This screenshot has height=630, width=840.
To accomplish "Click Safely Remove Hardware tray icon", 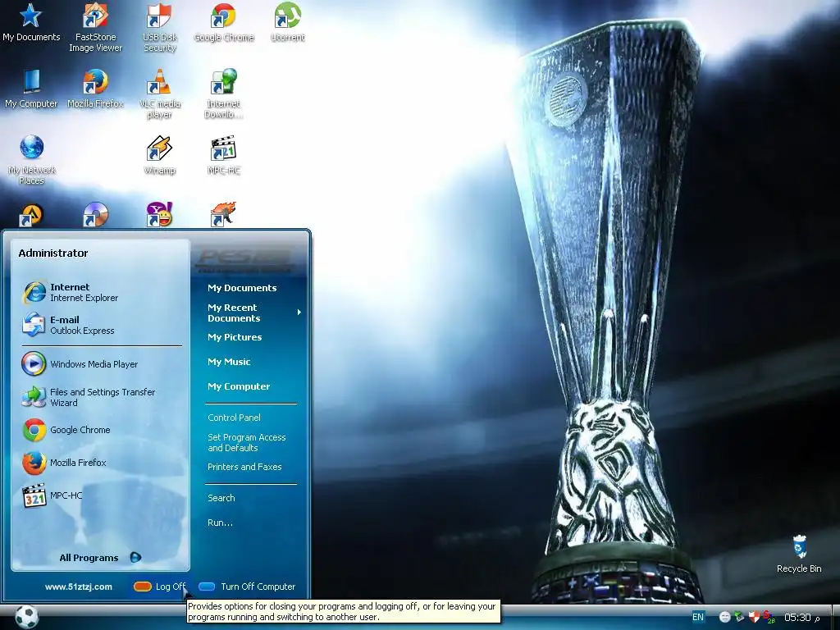I will point(739,617).
